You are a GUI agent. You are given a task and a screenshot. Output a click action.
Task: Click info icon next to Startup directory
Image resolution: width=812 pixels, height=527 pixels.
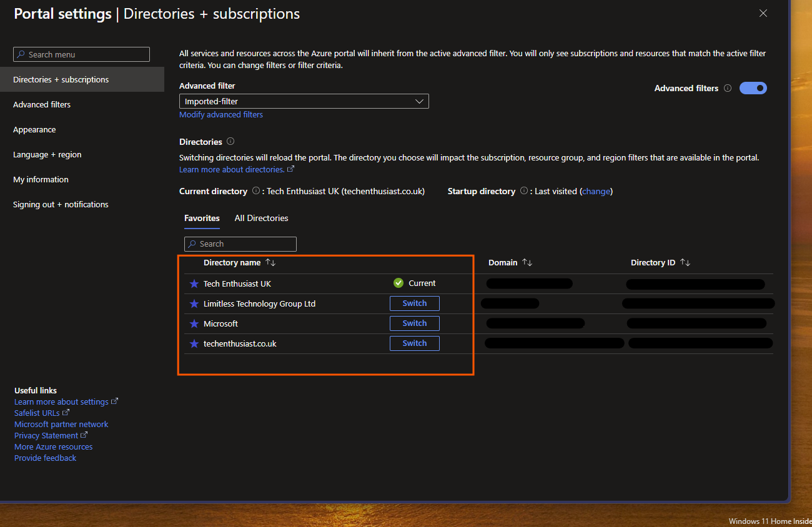point(523,191)
